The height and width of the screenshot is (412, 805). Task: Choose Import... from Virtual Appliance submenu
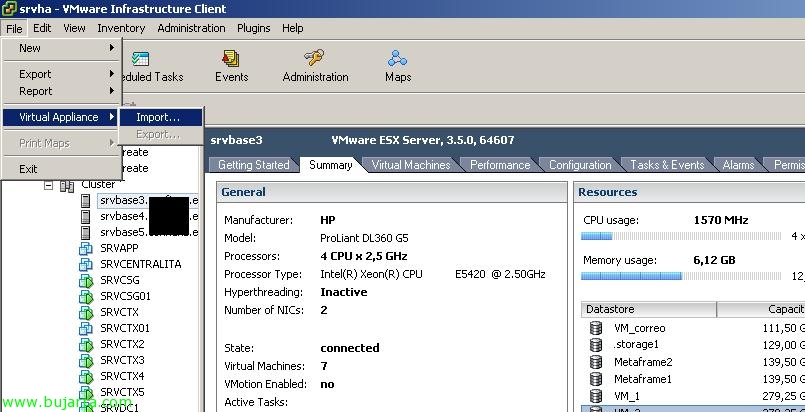coord(161,117)
